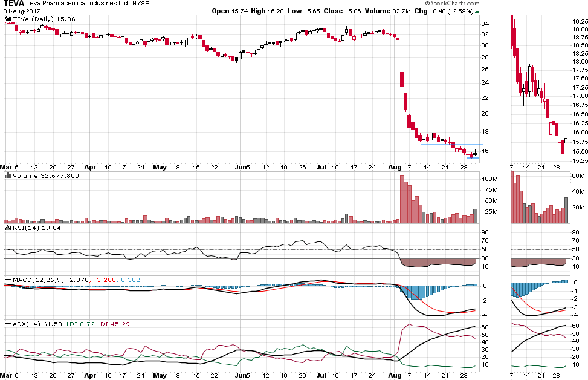Click the last gray volume bar in main chart
Viewport: 588px width, 380px height.
(x=476, y=216)
